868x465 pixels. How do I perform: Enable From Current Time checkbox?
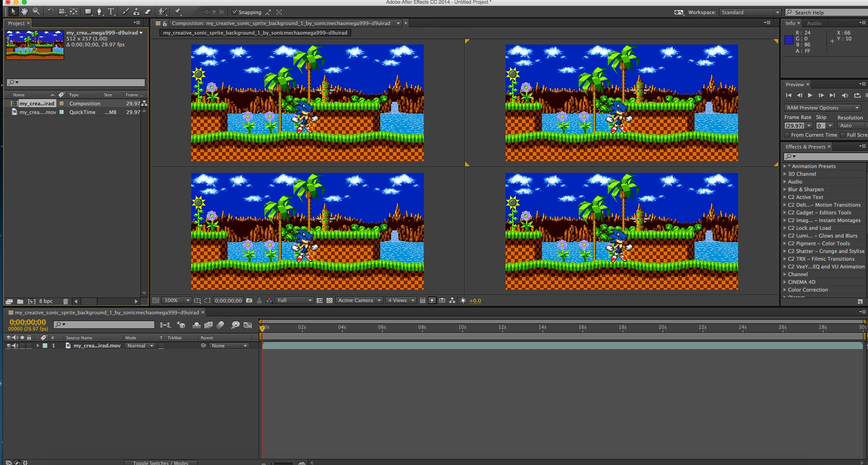coord(787,135)
